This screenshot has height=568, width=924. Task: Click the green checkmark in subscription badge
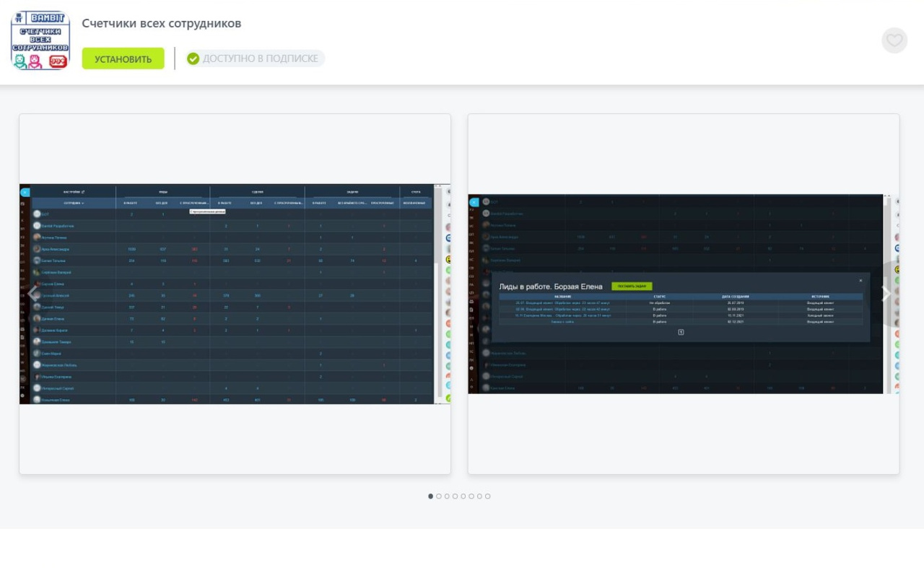(193, 58)
